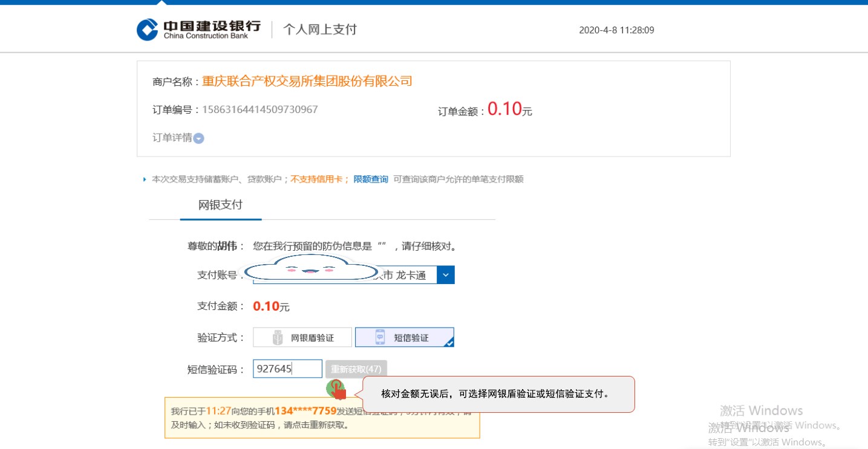Viewport: 868px width, 449px height.
Task: Click the masked phone number 134****7759
Action: (x=305, y=411)
